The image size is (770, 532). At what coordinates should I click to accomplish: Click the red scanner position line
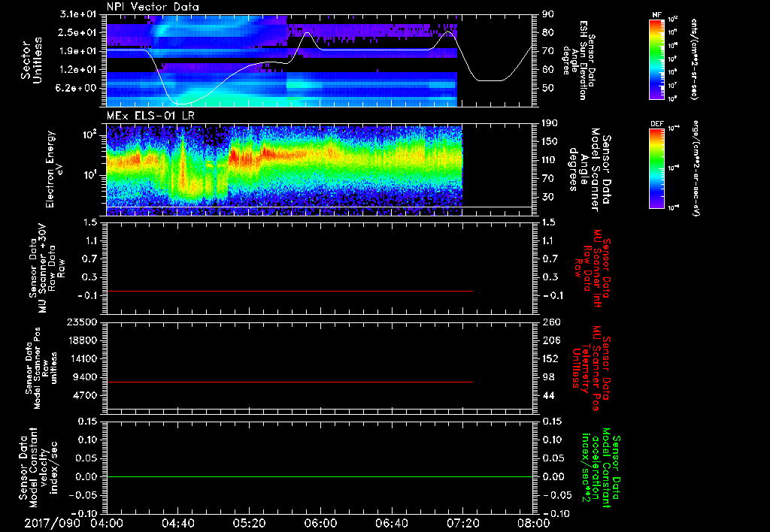click(290, 382)
